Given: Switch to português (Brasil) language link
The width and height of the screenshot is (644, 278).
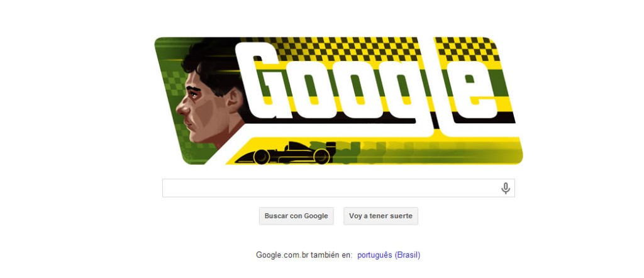Looking at the screenshot, I should pyautogui.click(x=389, y=255).
